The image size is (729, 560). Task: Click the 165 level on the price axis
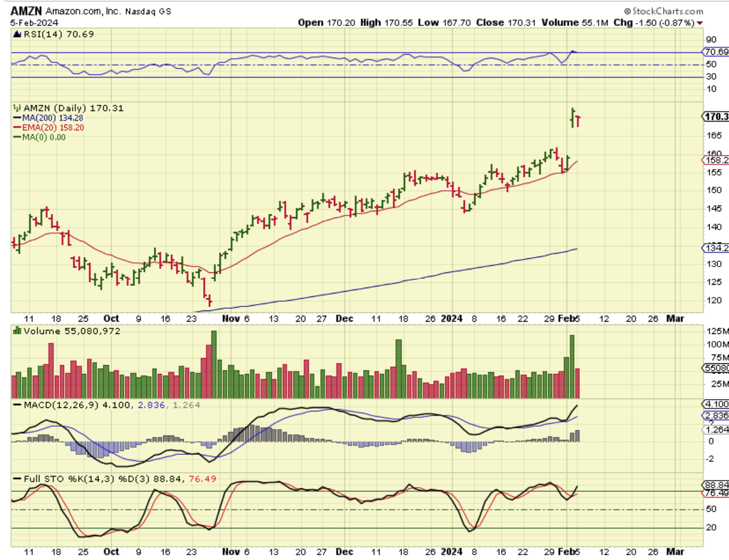714,136
